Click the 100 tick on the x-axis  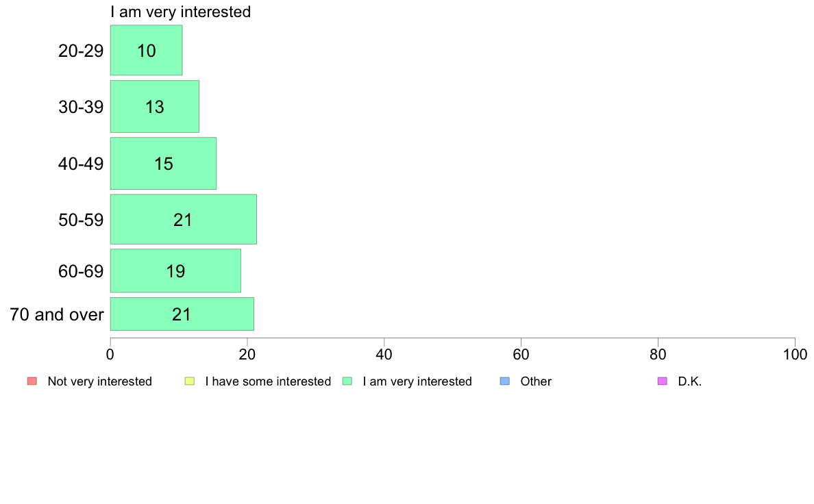pos(795,355)
